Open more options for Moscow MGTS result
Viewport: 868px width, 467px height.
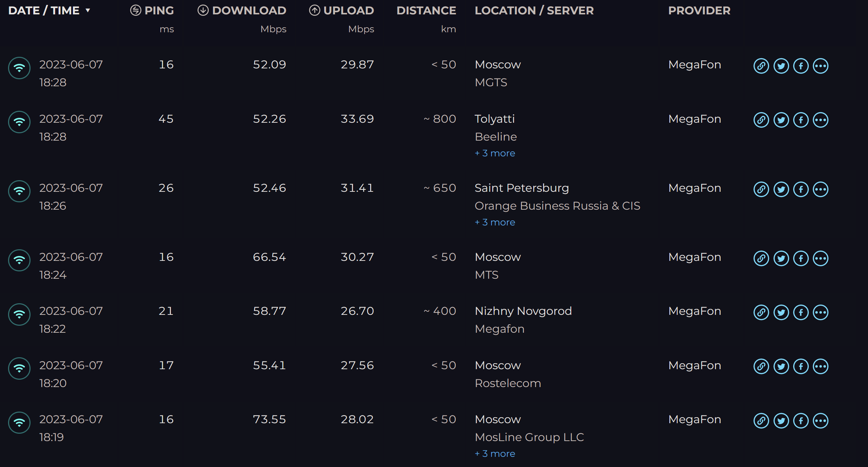(821, 66)
